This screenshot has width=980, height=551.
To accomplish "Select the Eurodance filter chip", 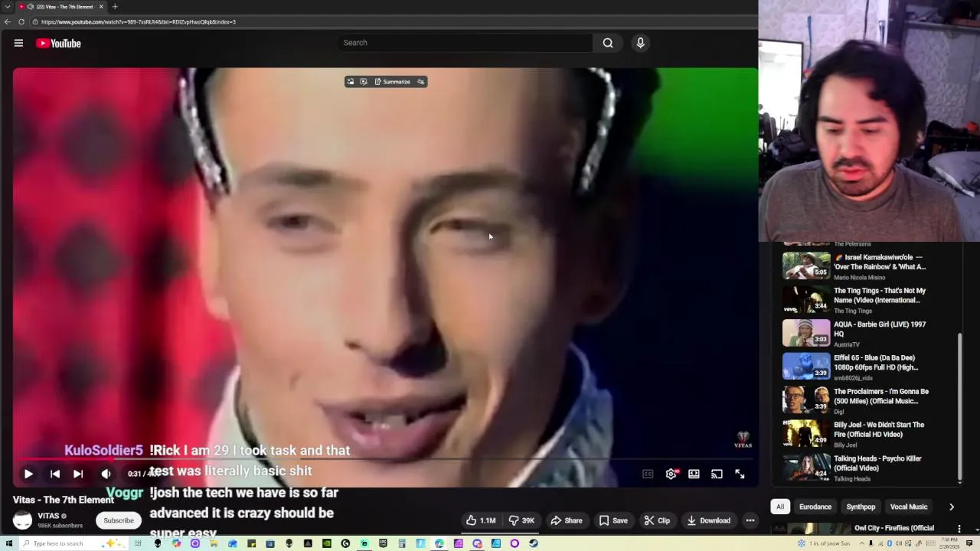I will pos(815,507).
